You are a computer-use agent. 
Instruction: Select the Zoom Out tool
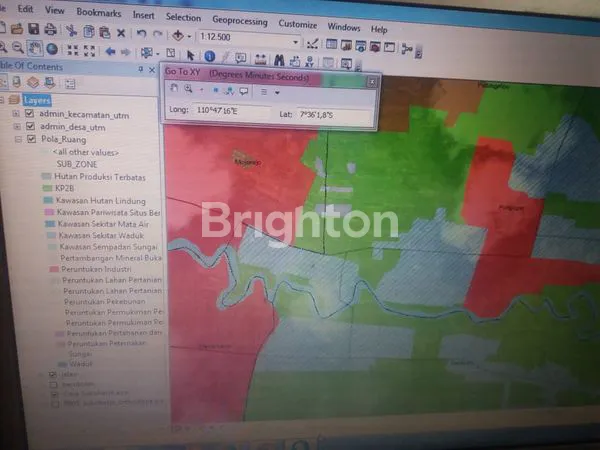click(18, 47)
